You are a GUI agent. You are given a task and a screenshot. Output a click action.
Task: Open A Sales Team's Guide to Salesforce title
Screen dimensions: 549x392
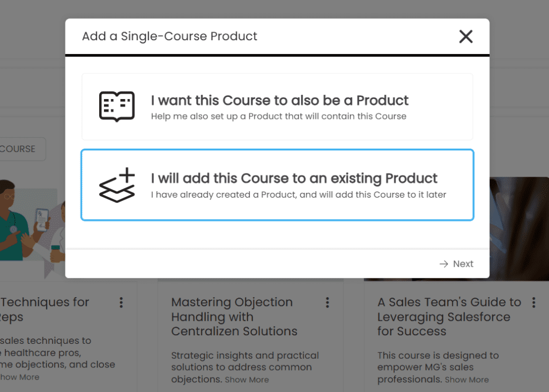pyautogui.click(x=449, y=316)
